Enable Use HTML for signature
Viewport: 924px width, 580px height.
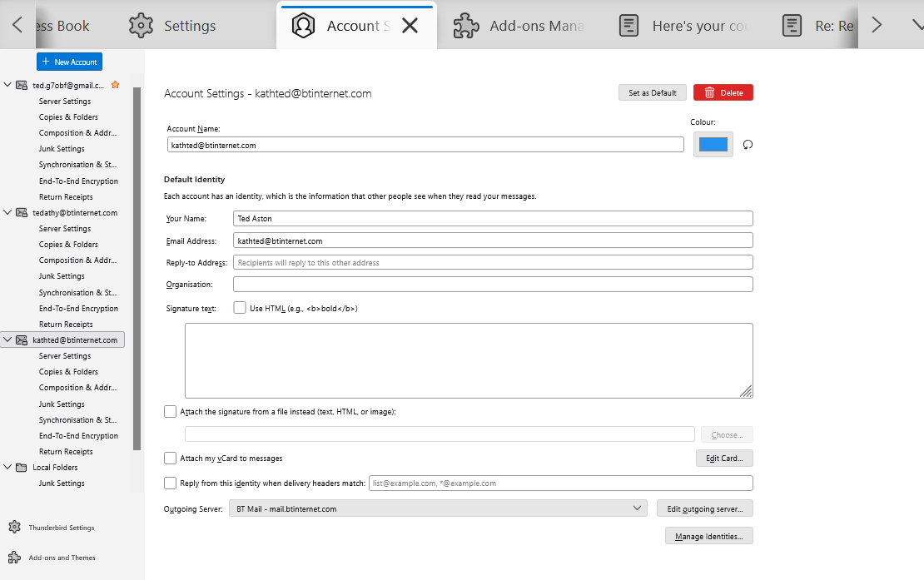point(240,308)
